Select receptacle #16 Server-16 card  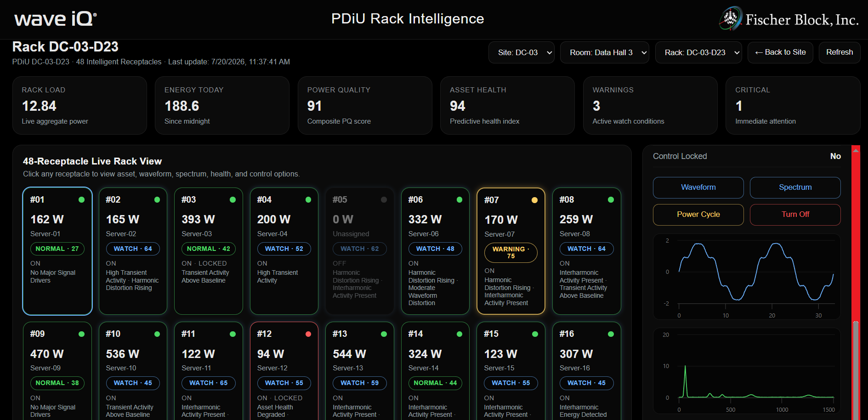pos(586,371)
